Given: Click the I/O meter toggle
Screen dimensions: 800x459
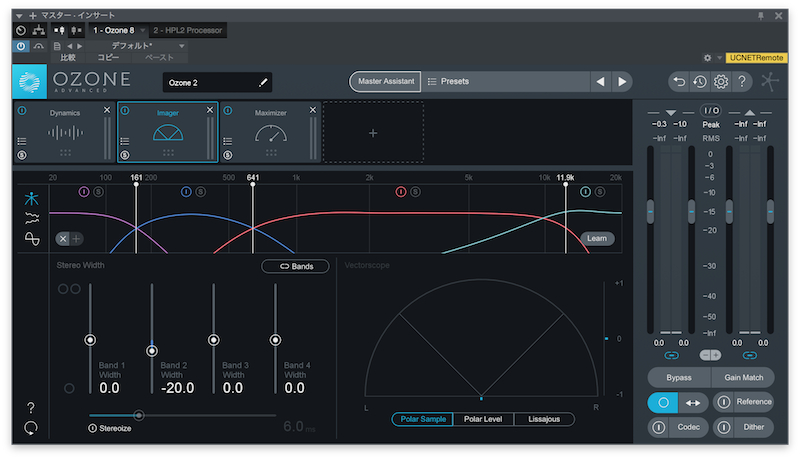Looking at the screenshot, I should point(711,111).
